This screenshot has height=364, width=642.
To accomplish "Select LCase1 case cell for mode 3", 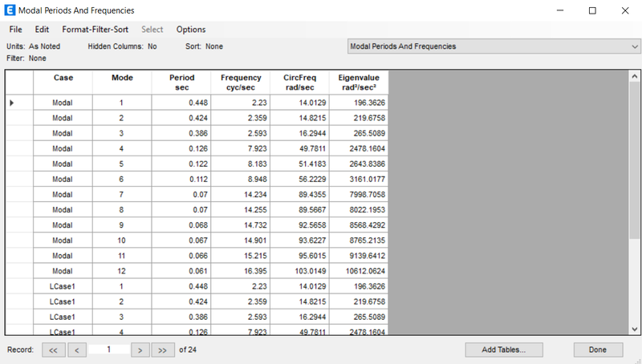I will pos(63,317).
